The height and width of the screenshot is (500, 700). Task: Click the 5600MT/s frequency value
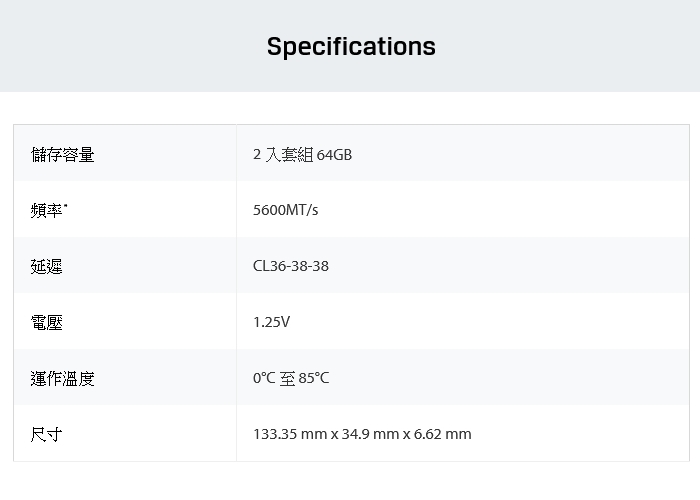point(285,210)
